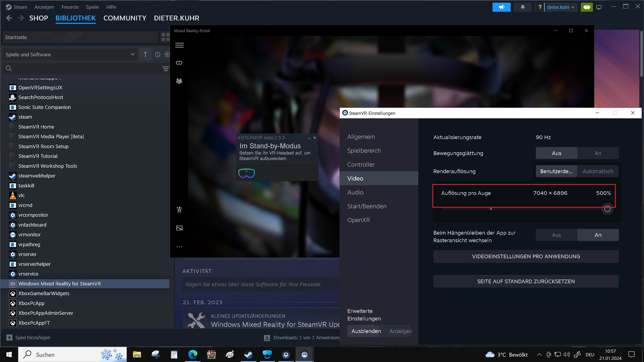Image resolution: width=644 pixels, height=362 pixels.
Task: Open the three-dots menu in Mixed Reality Portal
Action: [179, 247]
